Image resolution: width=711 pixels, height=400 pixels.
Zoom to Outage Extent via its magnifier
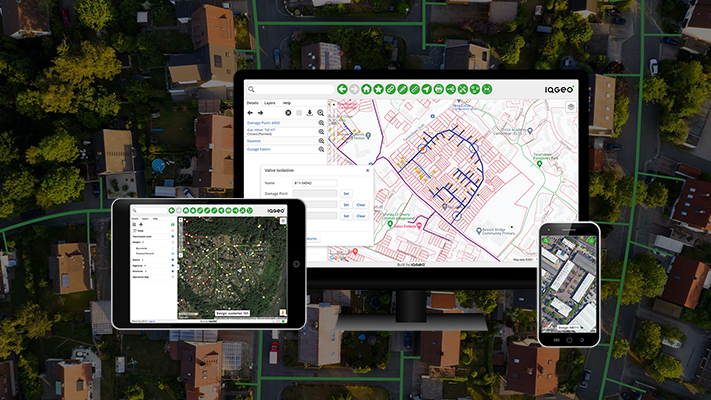(321, 149)
